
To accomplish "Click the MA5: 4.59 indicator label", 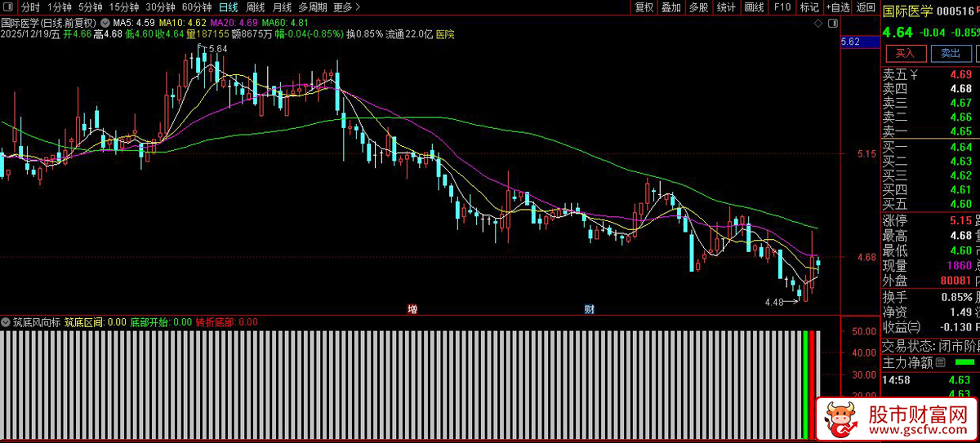I will [x=134, y=23].
